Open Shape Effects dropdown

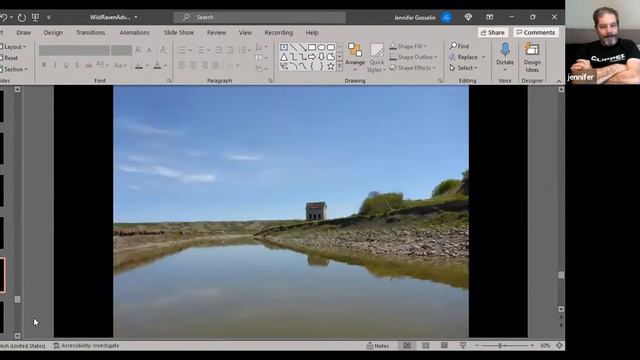[x=413, y=68]
